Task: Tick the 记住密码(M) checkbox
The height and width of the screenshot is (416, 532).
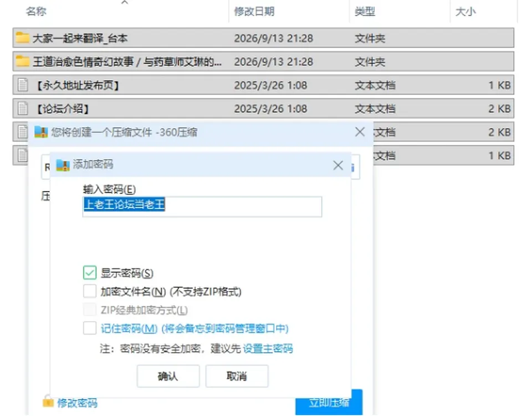Action: point(90,328)
